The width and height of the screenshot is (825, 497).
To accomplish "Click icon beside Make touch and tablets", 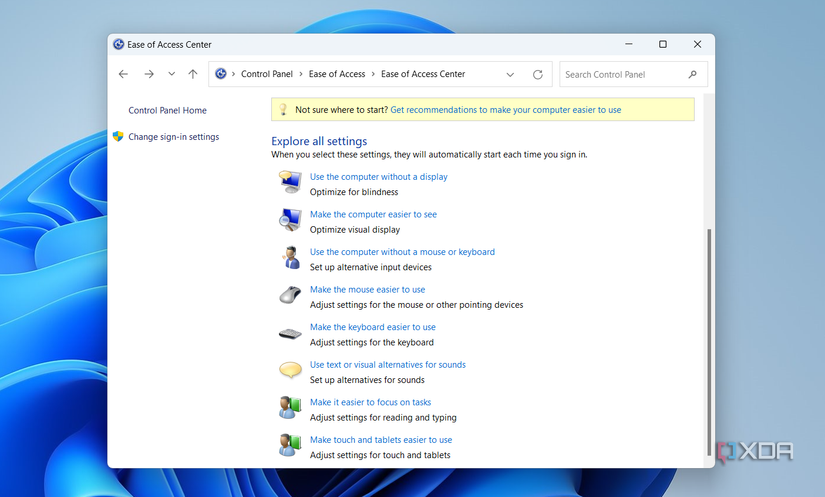I will click(x=290, y=445).
